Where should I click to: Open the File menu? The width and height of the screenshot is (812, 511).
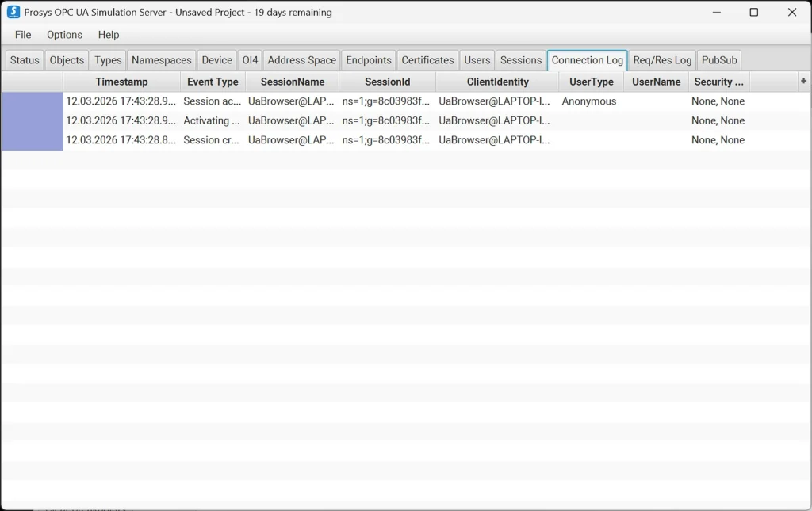pyautogui.click(x=23, y=35)
